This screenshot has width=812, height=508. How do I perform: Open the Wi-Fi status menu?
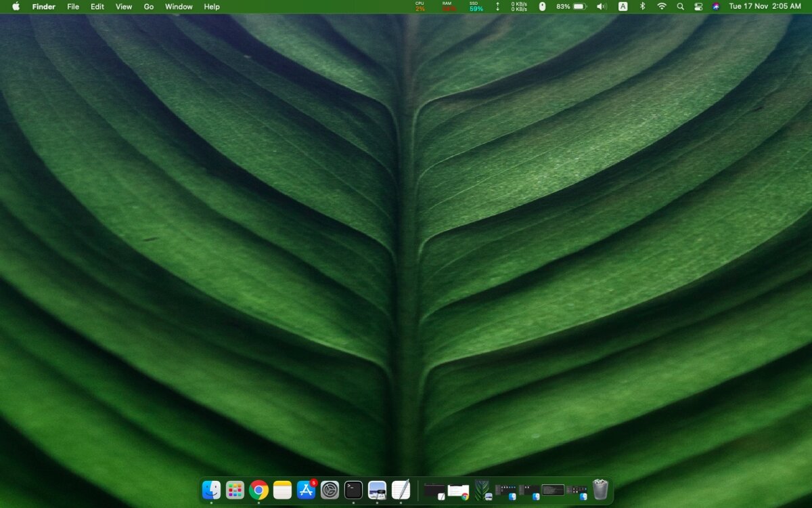(661, 6)
